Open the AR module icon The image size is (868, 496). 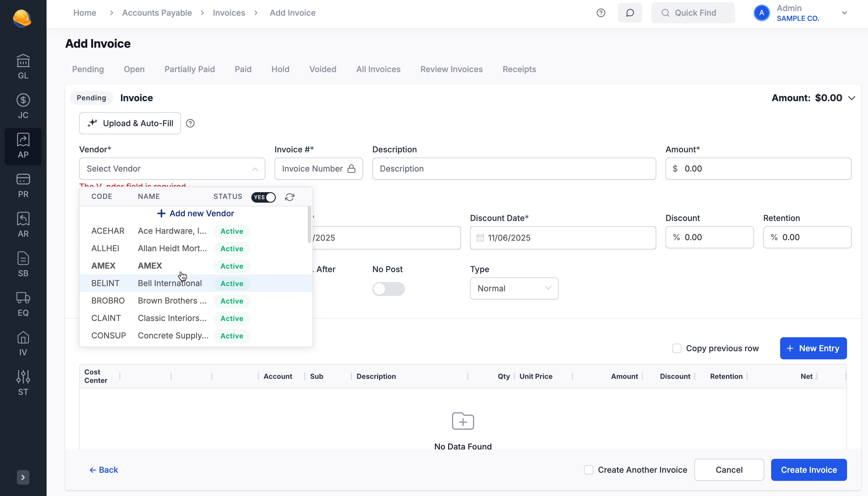pos(23,224)
